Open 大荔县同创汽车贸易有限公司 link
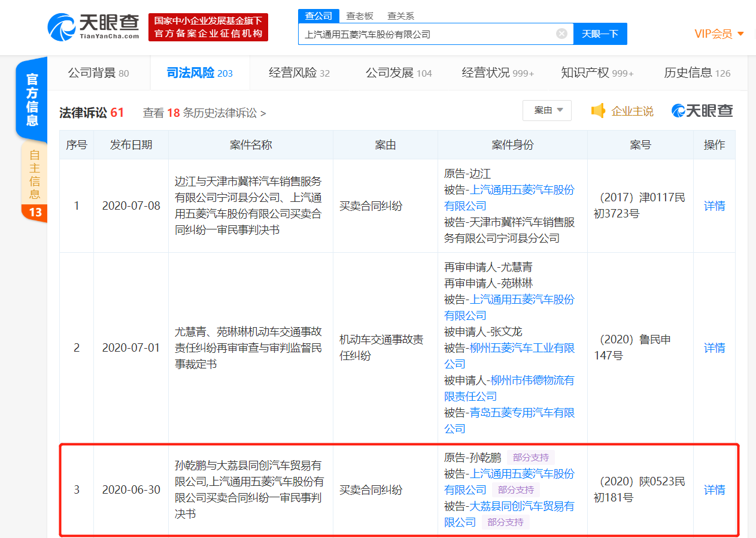This screenshot has width=756, height=538. click(509, 514)
